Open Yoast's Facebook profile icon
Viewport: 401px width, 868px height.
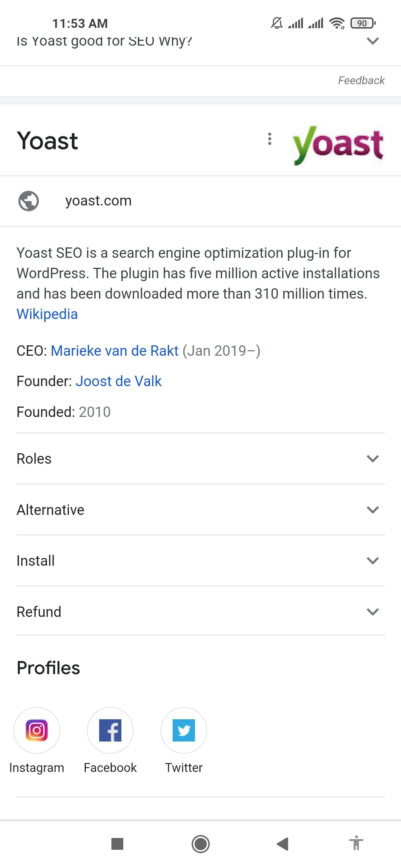tap(110, 730)
